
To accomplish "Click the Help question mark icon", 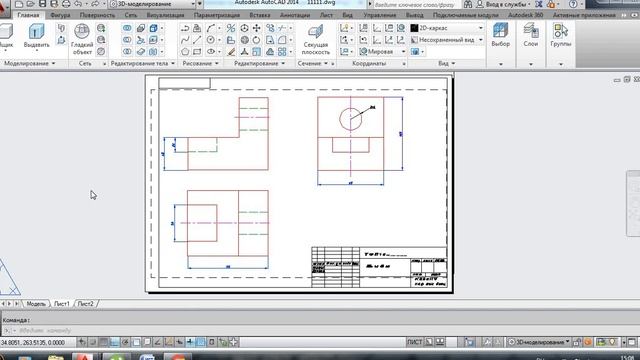I will tap(573, 4).
